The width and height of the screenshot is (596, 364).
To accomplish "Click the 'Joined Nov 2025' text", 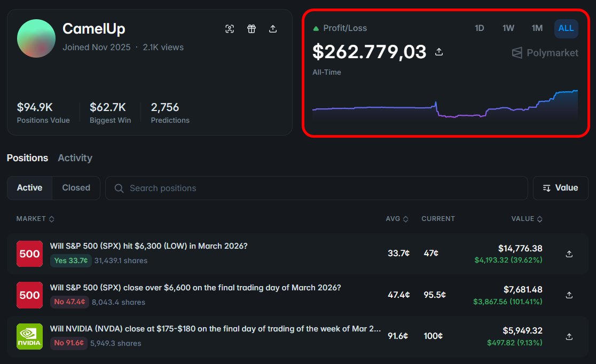I will click(x=97, y=47).
